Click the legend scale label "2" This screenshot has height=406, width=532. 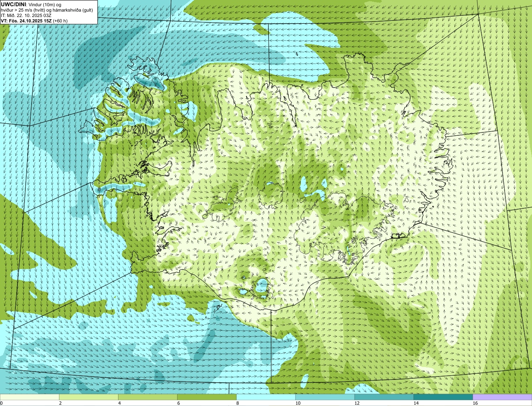coord(60,403)
